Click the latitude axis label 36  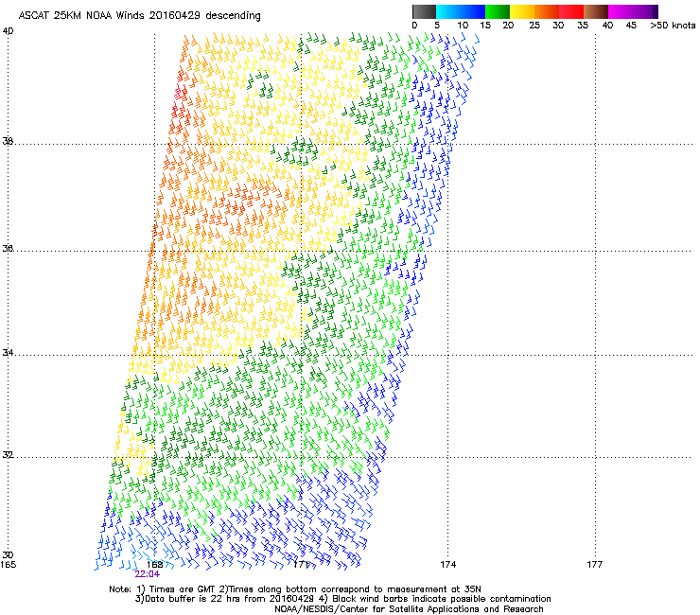coord(8,248)
